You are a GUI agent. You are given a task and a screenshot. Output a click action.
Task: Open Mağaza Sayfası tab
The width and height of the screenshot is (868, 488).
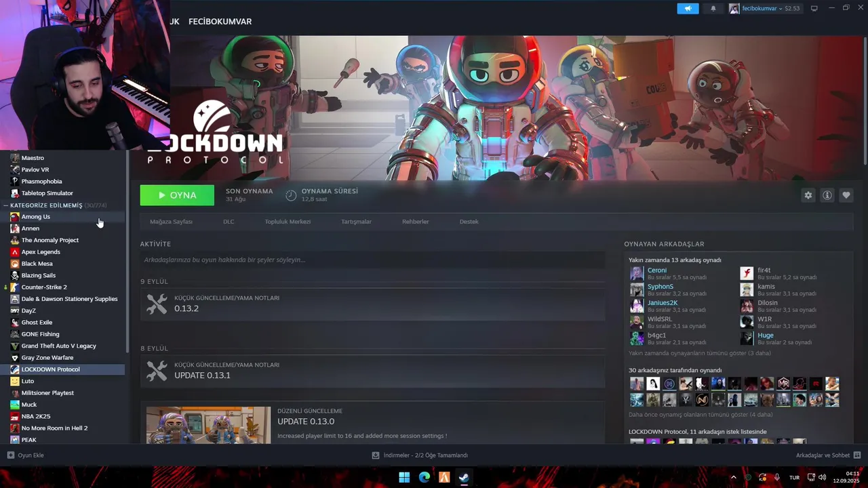pyautogui.click(x=171, y=222)
